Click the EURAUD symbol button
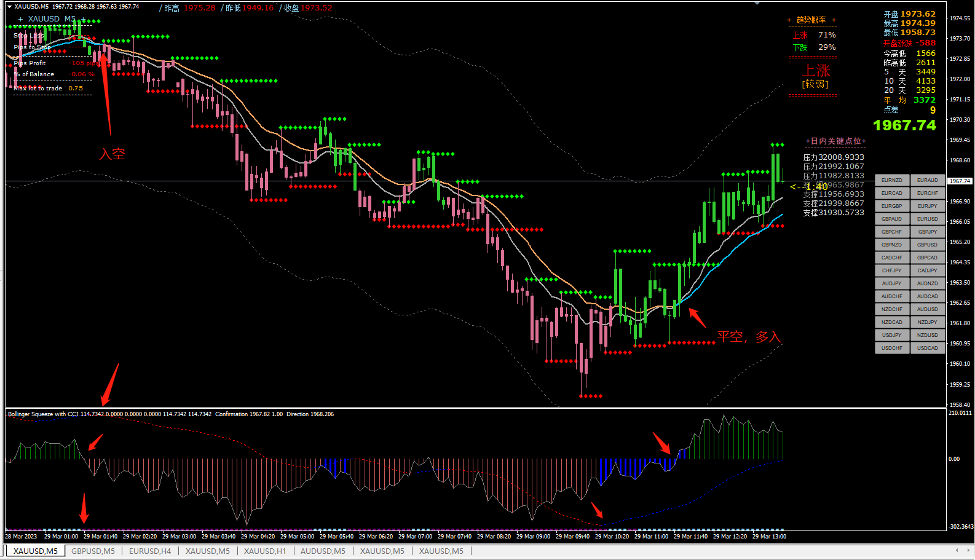 point(928,180)
